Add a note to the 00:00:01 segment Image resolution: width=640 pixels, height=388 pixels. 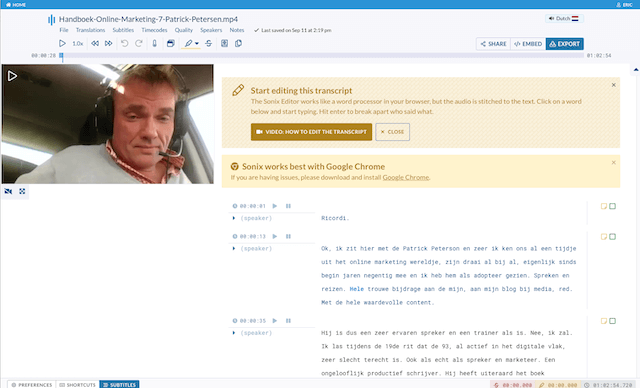pyautogui.click(x=604, y=206)
